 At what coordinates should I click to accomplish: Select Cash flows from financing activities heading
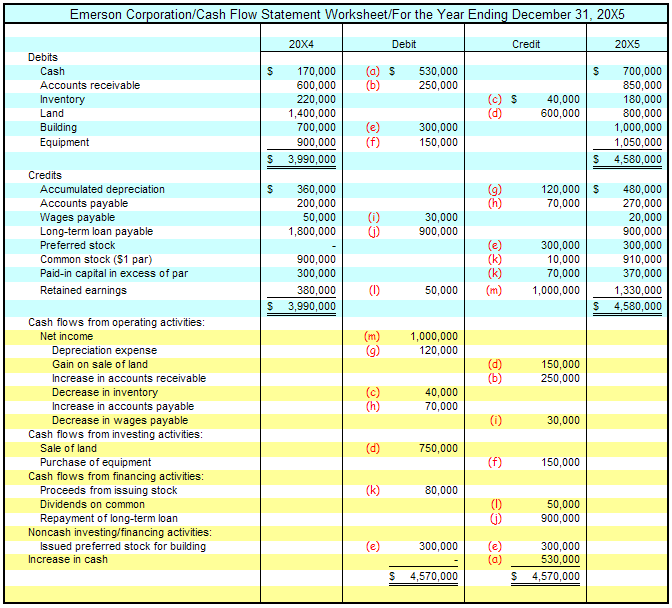(x=116, y=476)
